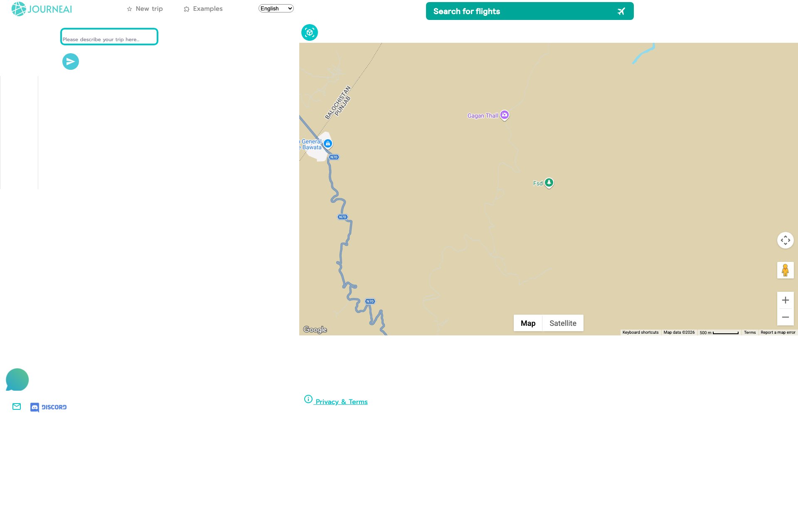Screen dimensions: 798x532
Task: Click the email envelope icon
Action: pos(17,406)
